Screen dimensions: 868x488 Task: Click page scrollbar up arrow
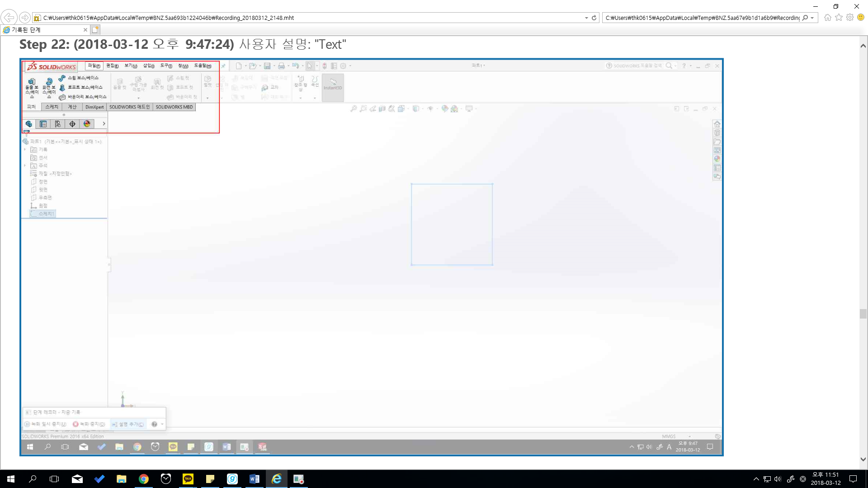click(863, 46)
